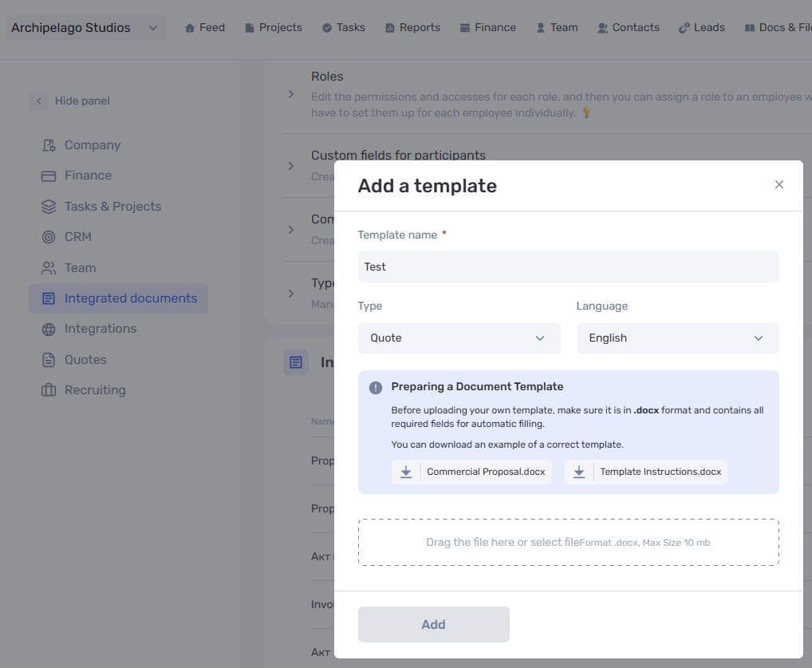Open the Archipelago Studios workspace dropdown
812x668 pixels.
(85, 27)
